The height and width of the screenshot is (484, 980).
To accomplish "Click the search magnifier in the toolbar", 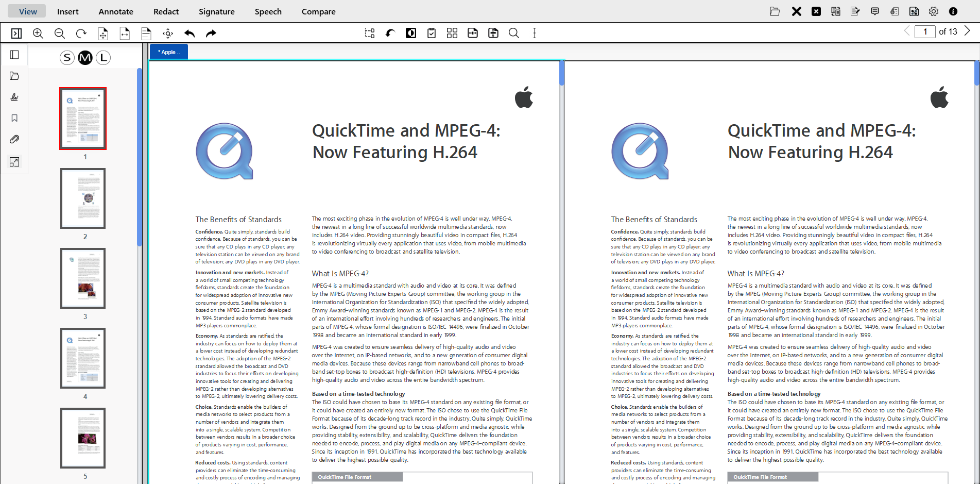I will click(x=513, y=34).
